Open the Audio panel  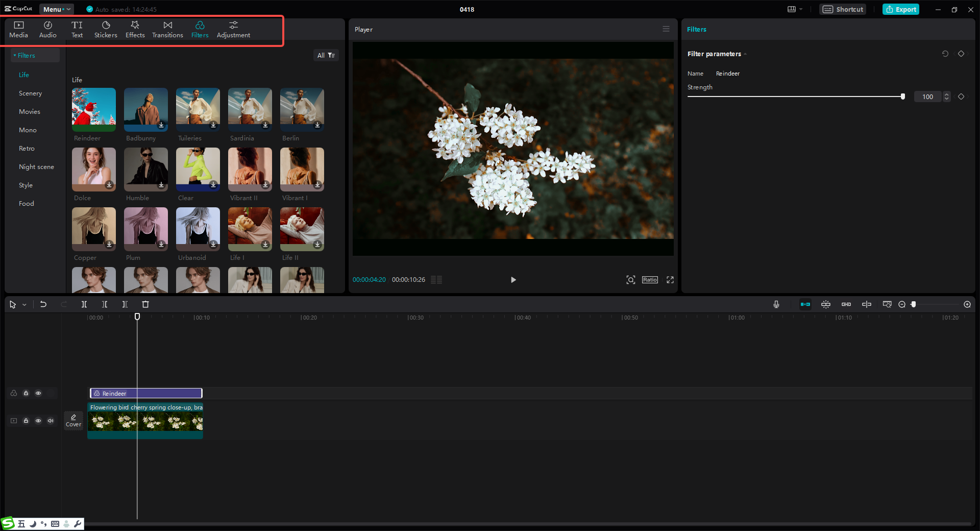[47, 29]
